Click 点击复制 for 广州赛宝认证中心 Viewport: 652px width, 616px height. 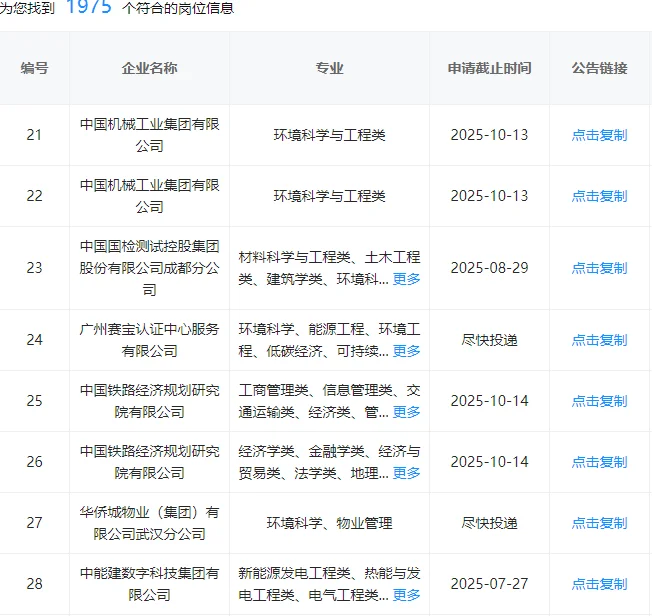tap(599, 340)
